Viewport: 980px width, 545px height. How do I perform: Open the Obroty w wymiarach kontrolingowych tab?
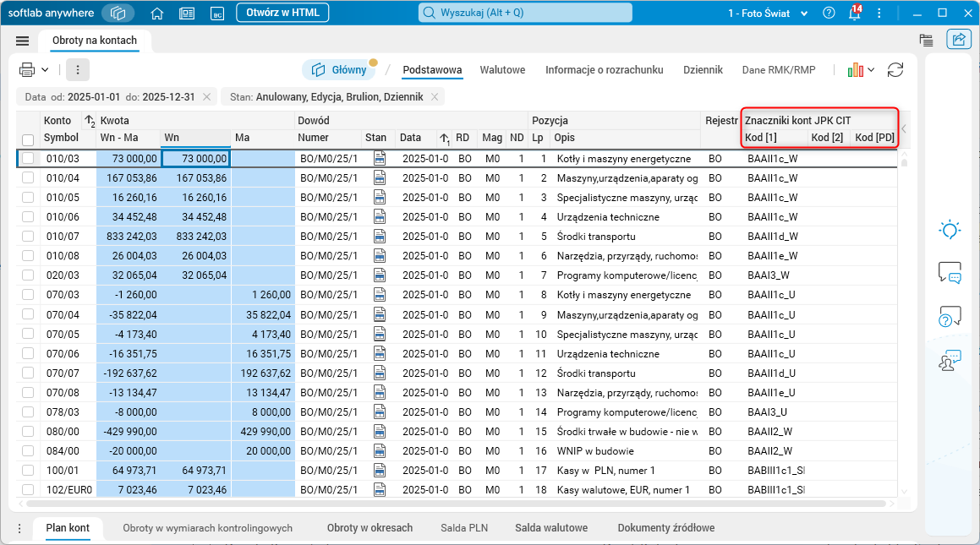[207, 528]
